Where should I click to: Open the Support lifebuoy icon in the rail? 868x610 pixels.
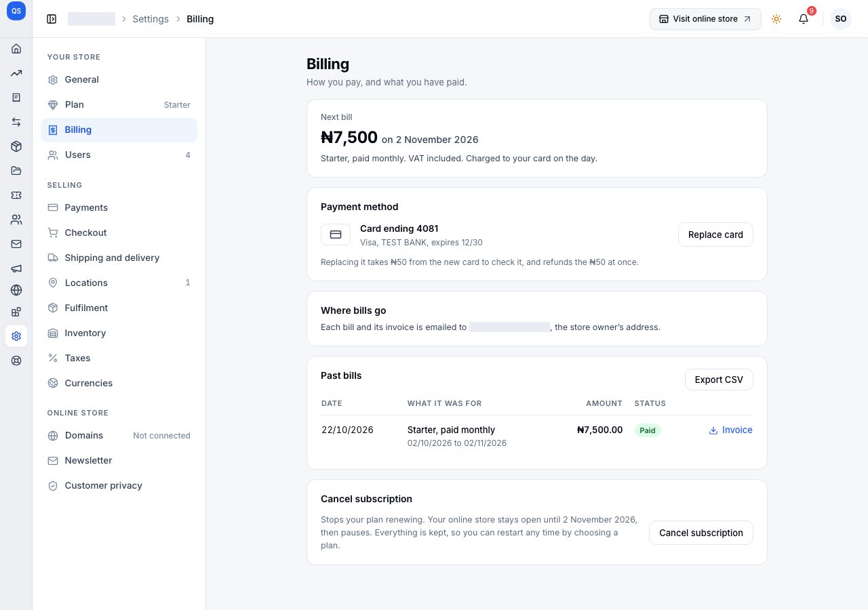(x=16, y=361)
